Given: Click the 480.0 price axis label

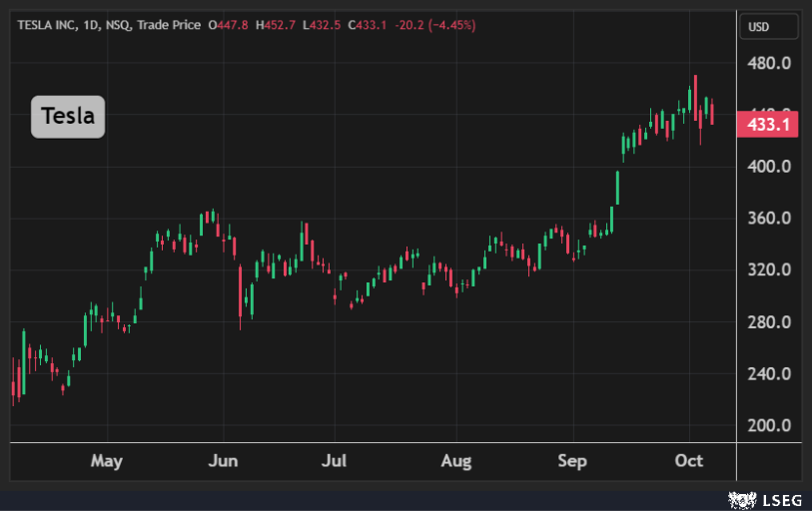Looking at the screenshot, I should tap(770, 63).
